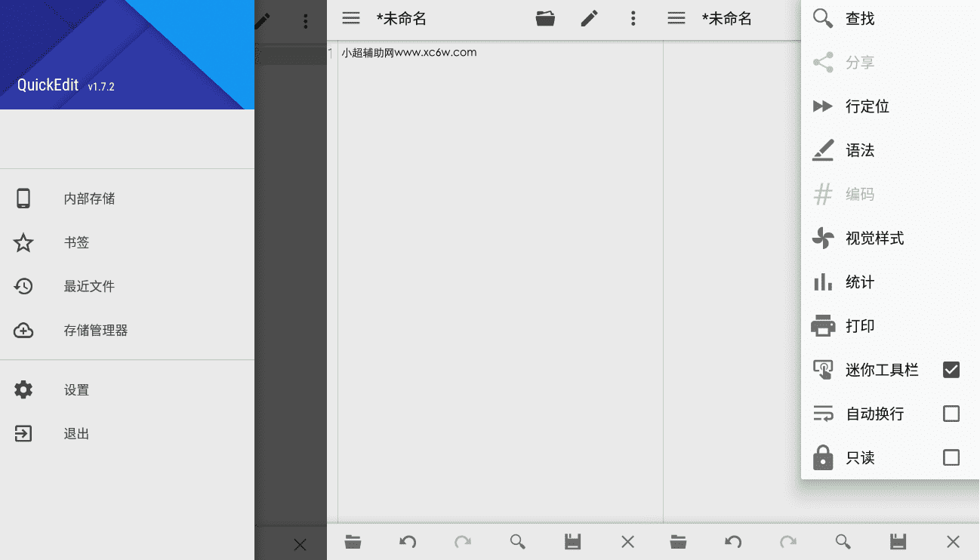Tap the folder open icon in the toolbar
Viewport: 980px width, 560px height.
coord(352,542)
